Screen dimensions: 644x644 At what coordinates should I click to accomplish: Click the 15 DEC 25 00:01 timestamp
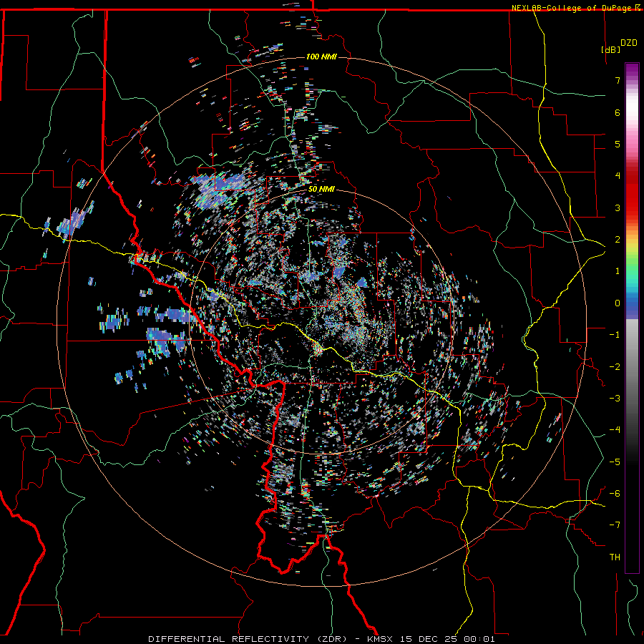coord(449,639)
